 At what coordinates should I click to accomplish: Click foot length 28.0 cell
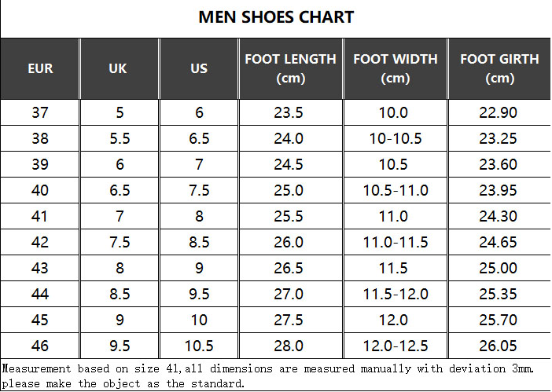pyautogui.click(x=289, y=346)
